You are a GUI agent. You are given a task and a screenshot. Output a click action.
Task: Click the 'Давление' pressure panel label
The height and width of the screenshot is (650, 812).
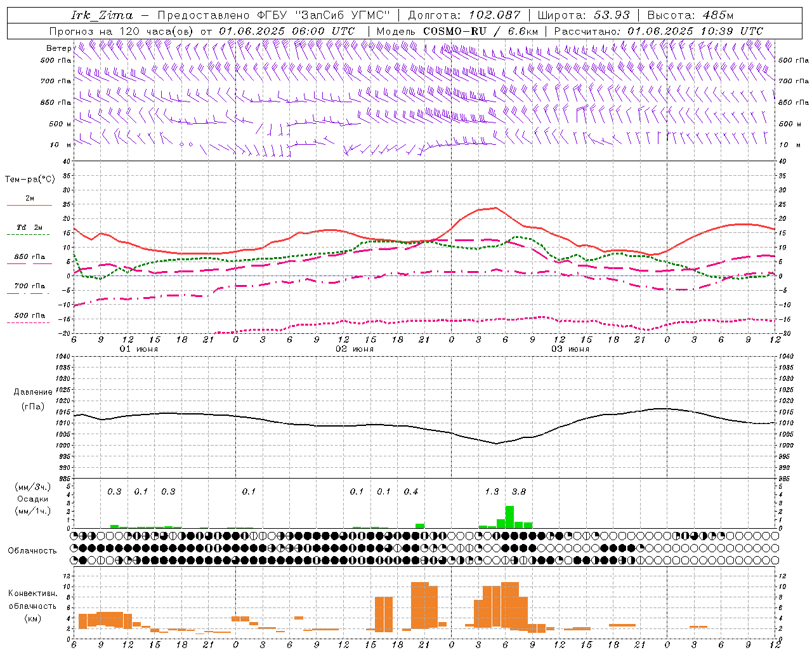pyautogui.click(x=33, y=392)
